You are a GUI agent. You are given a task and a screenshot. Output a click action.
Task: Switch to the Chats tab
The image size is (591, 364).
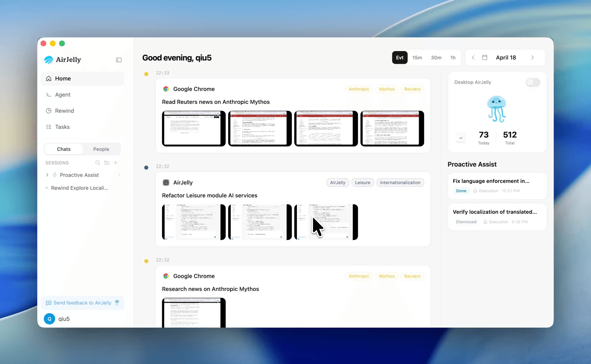(x=64, y=149)
